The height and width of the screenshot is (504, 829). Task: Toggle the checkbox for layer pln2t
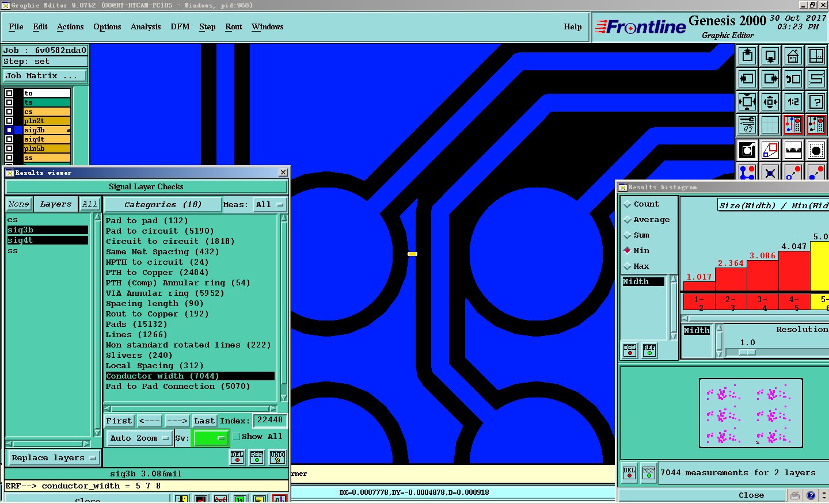pos(9,121)
